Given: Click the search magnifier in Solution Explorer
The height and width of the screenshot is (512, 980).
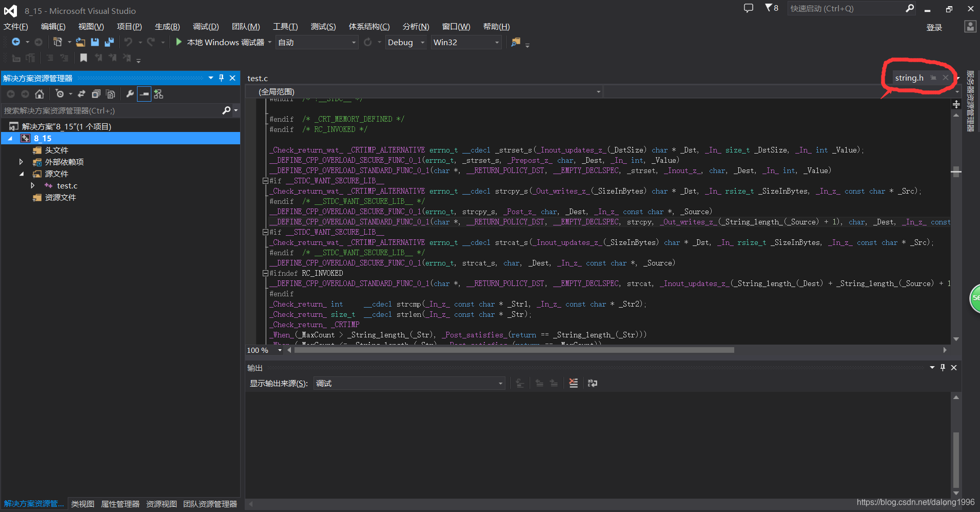Looking at the screenshot, I should (226, 110).
